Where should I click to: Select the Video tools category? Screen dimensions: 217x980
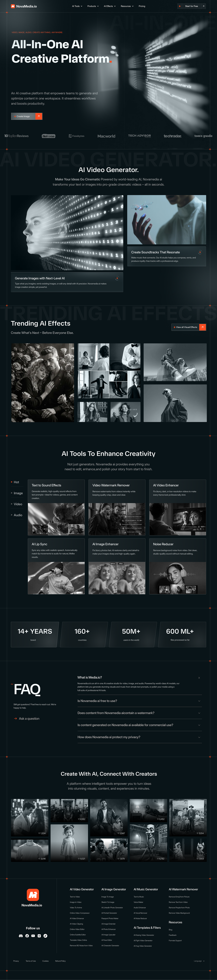pyautogui.click(x=17, y=504)
